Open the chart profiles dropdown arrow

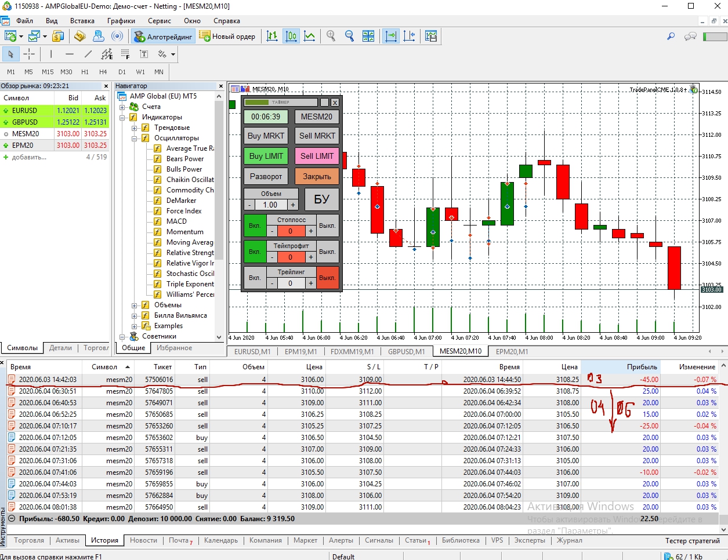point(45,37)
